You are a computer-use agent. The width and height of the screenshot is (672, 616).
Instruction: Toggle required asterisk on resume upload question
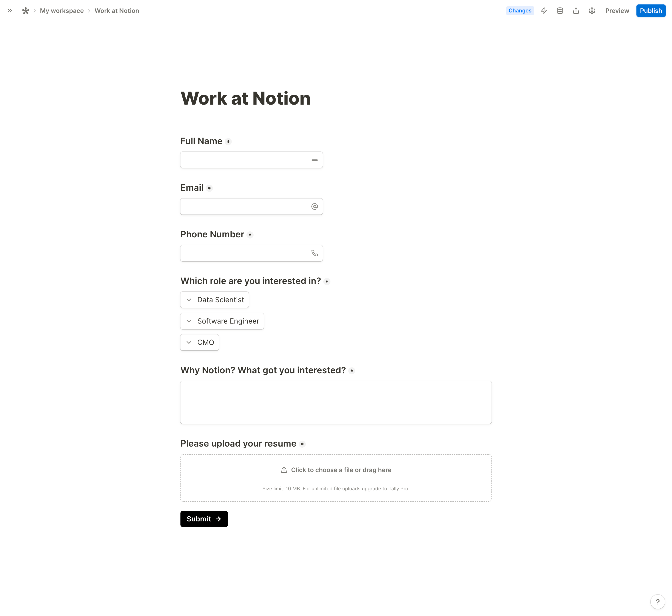click(x=302, y=444)
